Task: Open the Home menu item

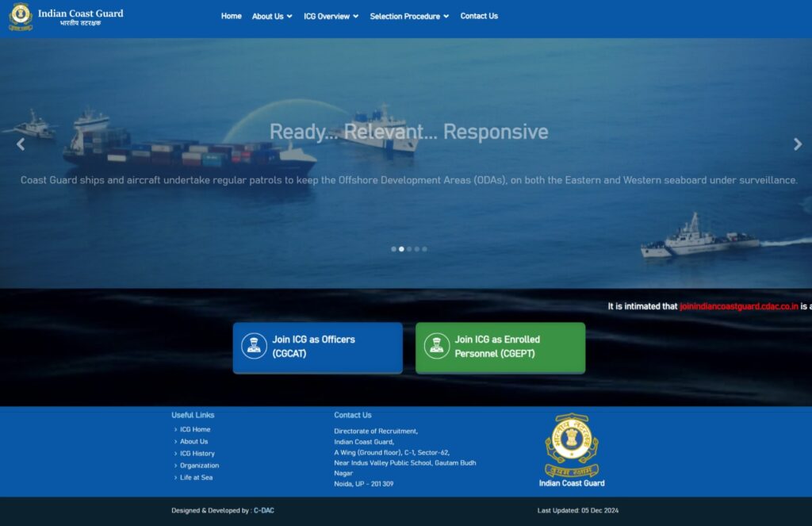Action: pyautogui.click(x=231, y=16)
